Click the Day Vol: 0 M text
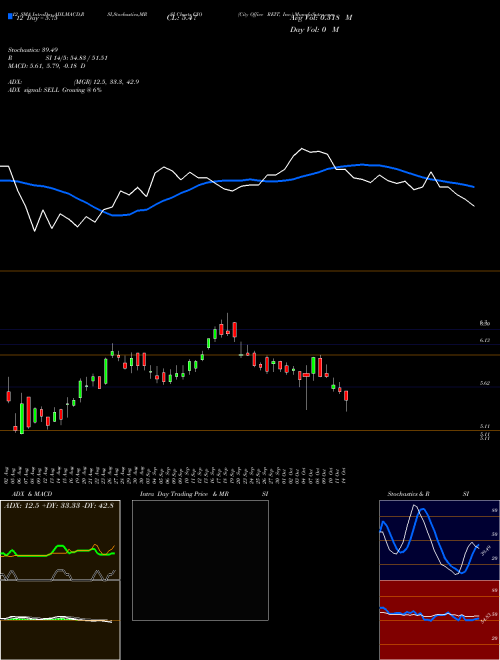The height and width of the screenshot is (660, 500). [x=314, y=30]
